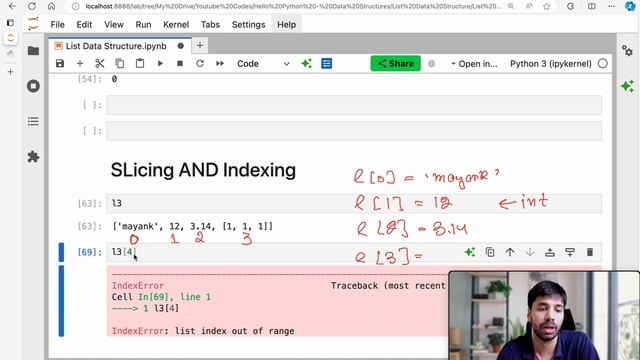Delete cell 69 with the trash icon
Screen dimensions: 640x360
(x=590, y=252)
